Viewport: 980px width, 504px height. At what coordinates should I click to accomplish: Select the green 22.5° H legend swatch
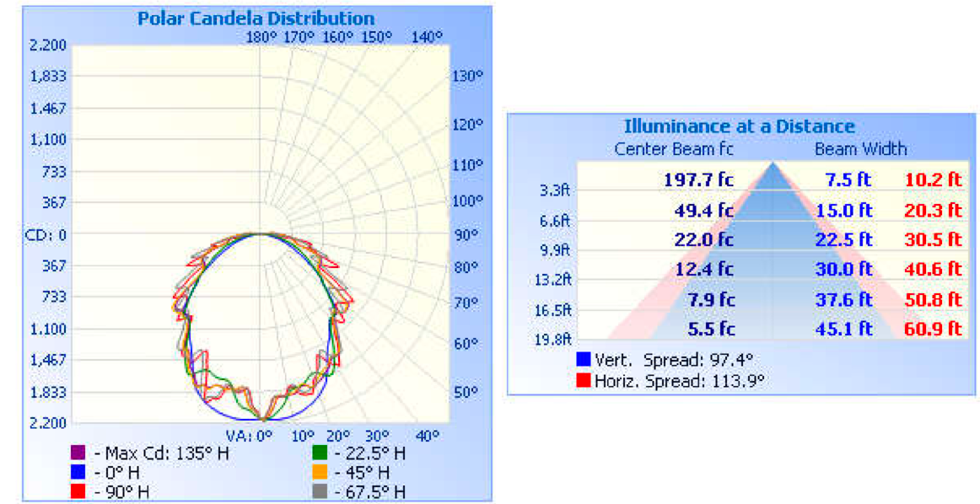point(320,453)
